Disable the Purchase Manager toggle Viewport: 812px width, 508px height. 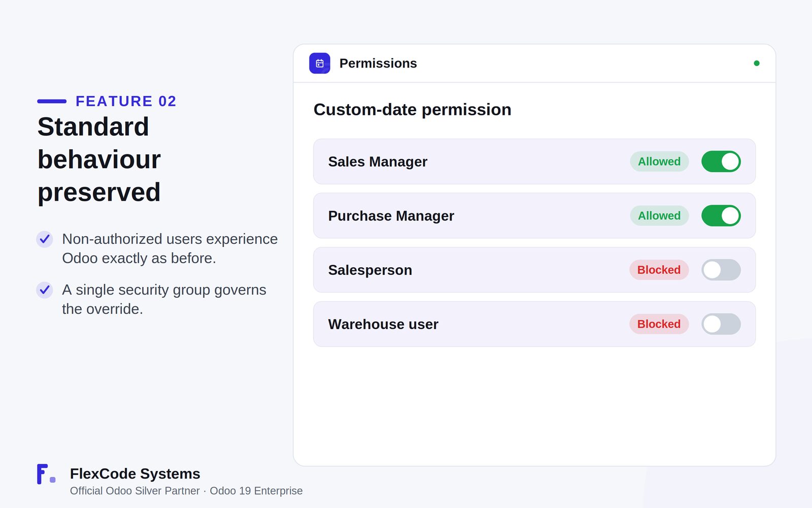pyautogui.click(x=721, y=216)
